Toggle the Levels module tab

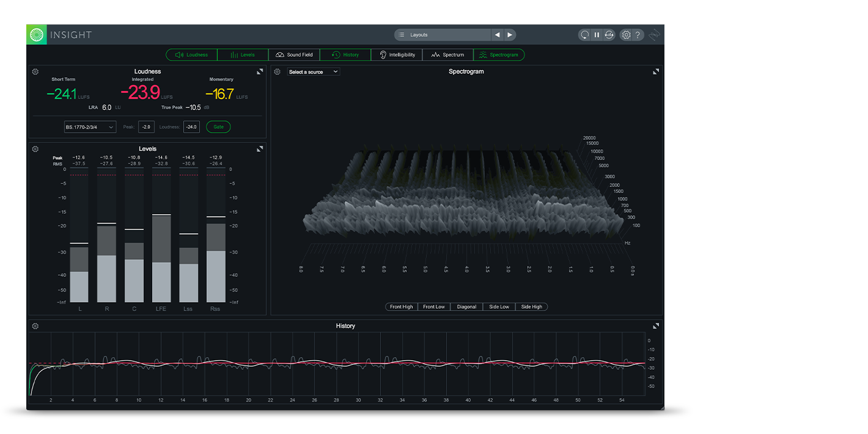point(243,54)
